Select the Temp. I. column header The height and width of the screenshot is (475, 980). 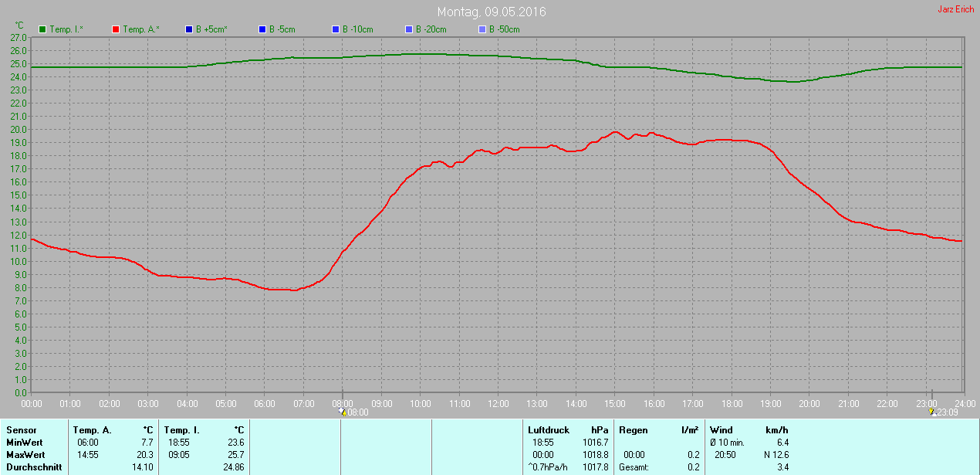[x=181, y=430]
